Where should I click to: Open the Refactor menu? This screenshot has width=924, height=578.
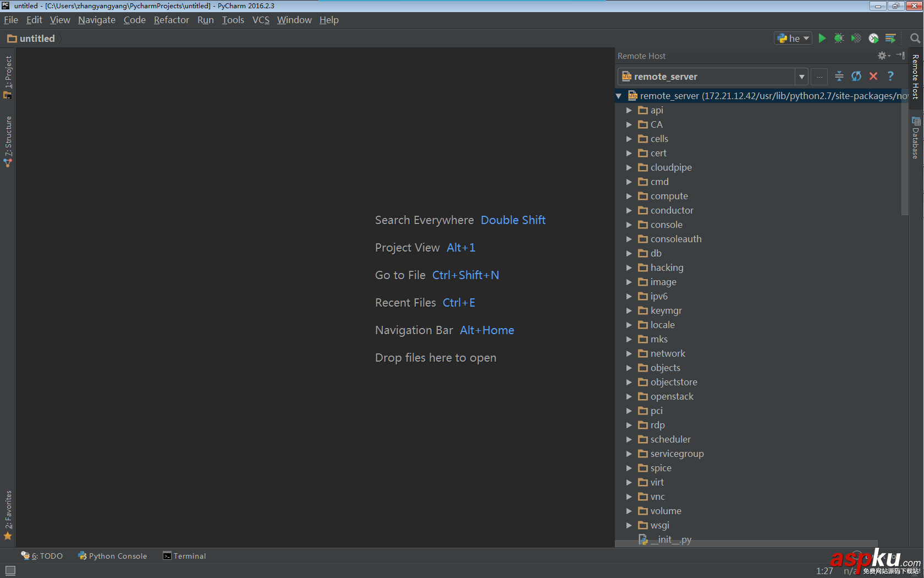coord(171,20)
